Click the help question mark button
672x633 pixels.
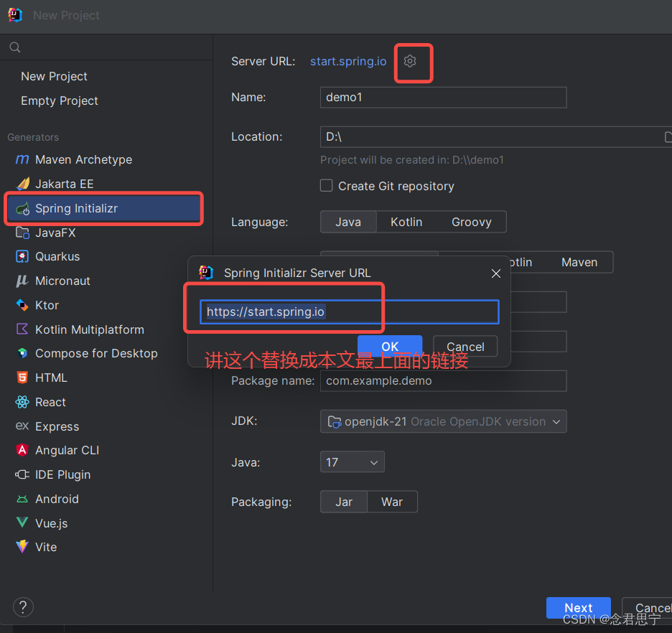(23, 607)
